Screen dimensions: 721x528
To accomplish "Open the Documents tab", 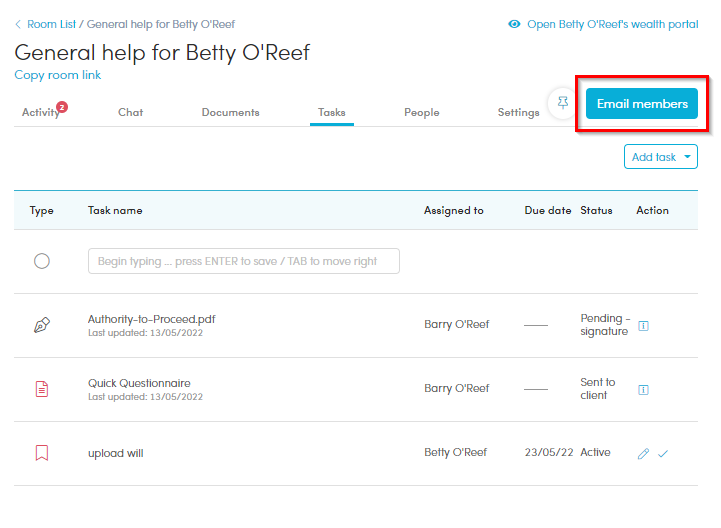I will (x=230, y=113).
